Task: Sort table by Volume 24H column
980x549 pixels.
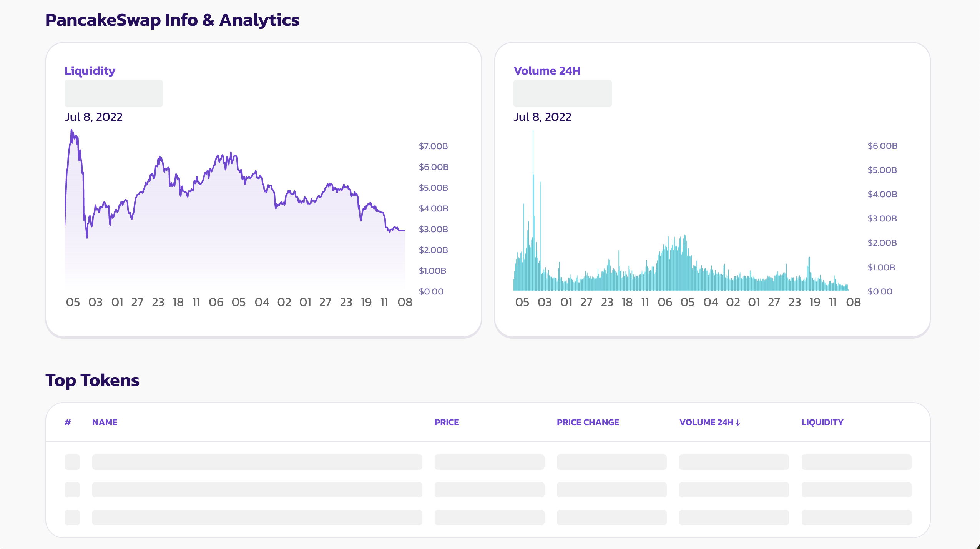Action: pos(706,422)
